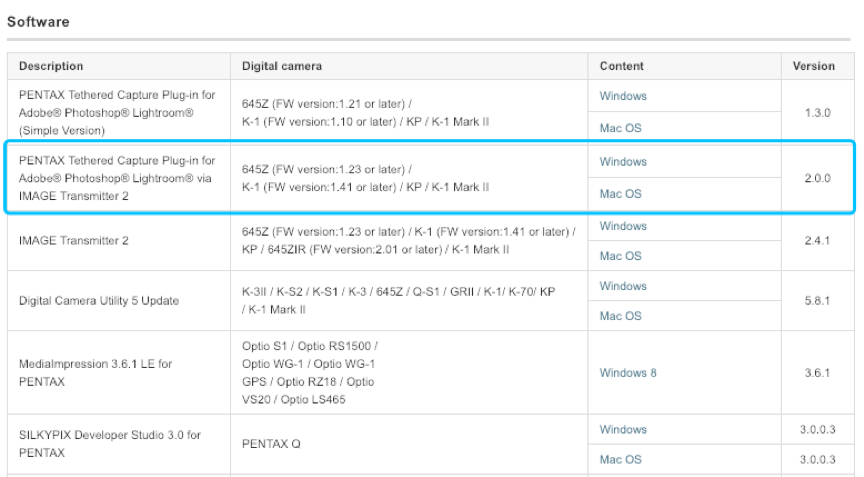This screenshot has height=477, width=864.
Task: Download Digital Camera Utility 5 Update for Mac OS
Action: (620, 316)
